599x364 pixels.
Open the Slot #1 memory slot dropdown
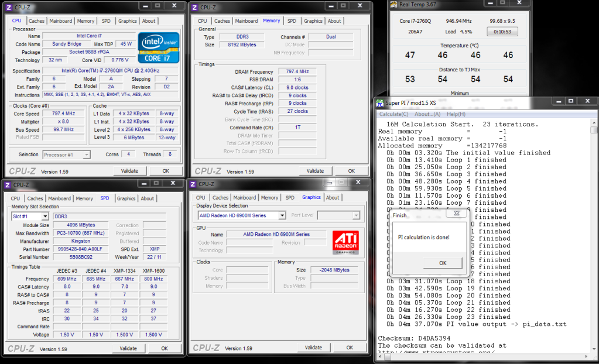click(45, 217)
